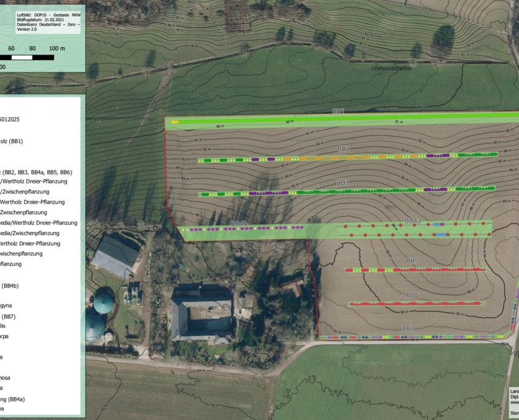Select the BB5 row label
The image size is (519, 420).
412,262
